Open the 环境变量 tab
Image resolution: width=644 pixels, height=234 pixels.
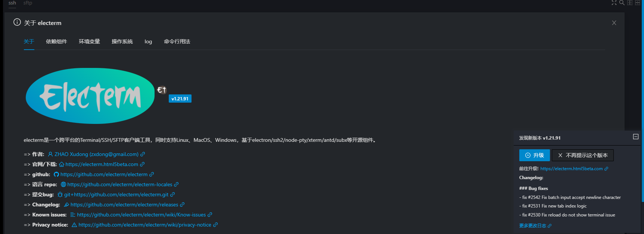tap(89, 41)
